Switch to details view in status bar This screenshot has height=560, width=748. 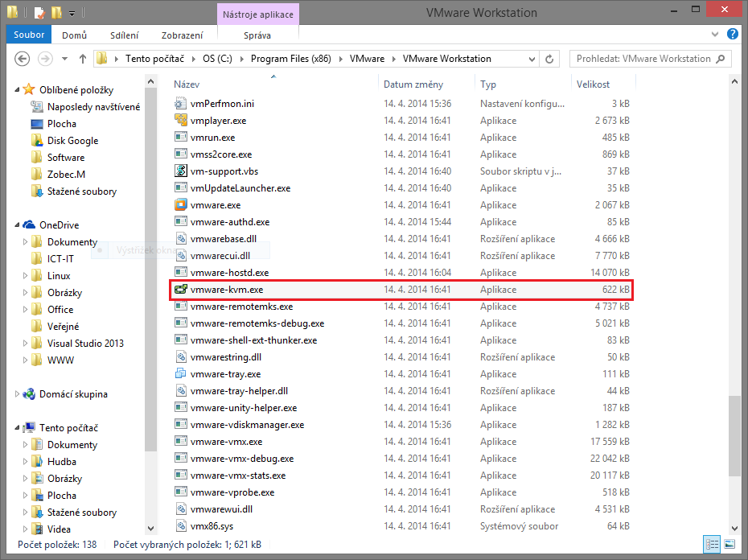tap(711, 544)
